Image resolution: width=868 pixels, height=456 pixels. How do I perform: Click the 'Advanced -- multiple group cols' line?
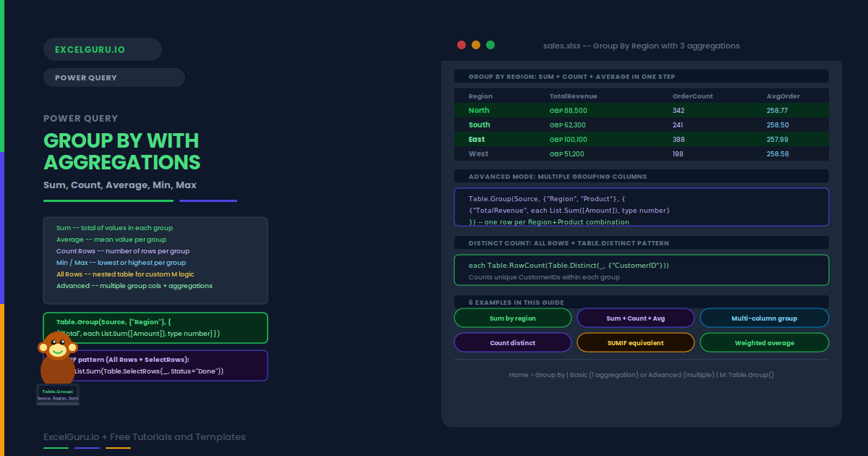point(135,286)
